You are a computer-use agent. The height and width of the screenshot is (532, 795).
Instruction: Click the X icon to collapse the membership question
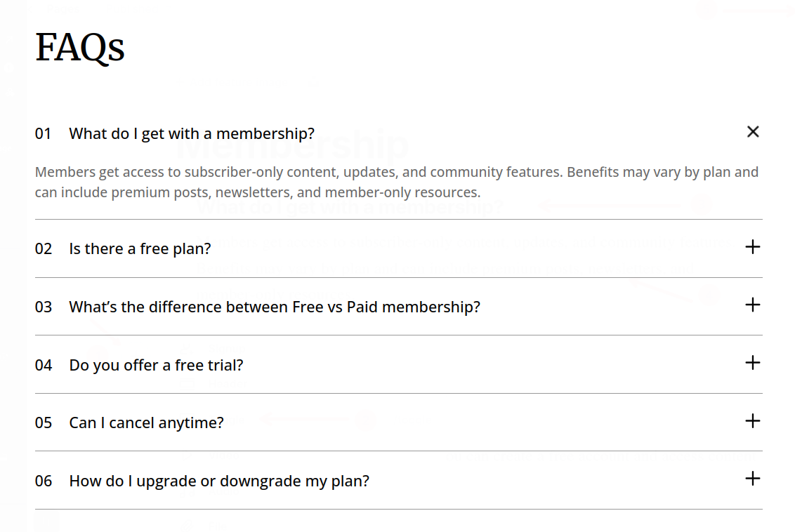(753, 132)
